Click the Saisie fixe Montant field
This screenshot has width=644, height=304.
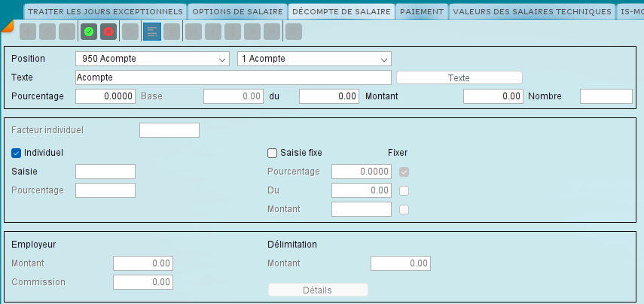[362, 209]
